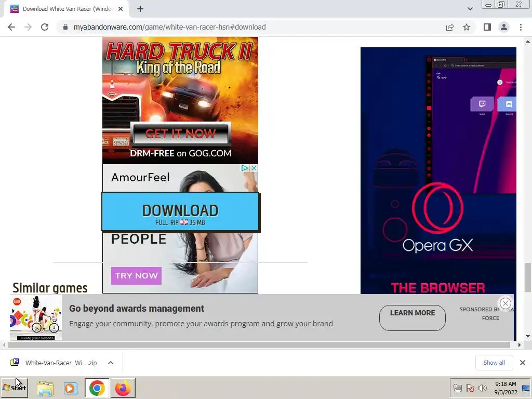The image size is (532, 399).
Task: Open Chrome three-dot menu
Action: [x=521, y=27]
